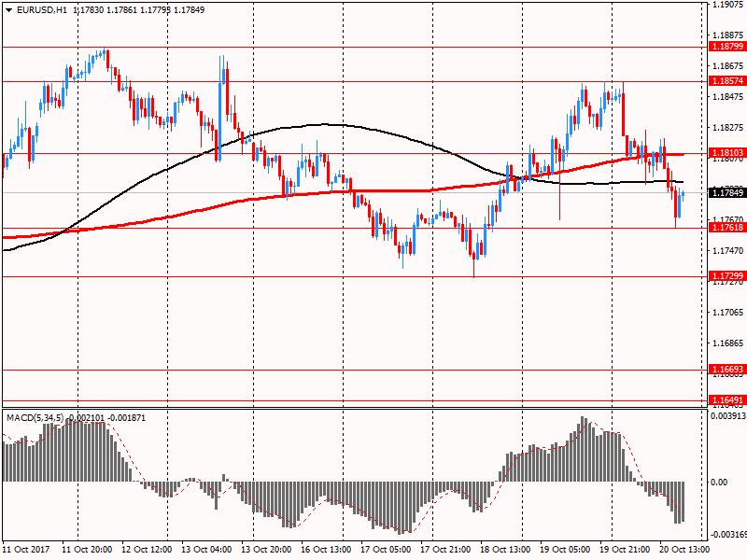Click the 1.18475 price scale value
Screen dimensions: 747x560
[x=728, y=97]
